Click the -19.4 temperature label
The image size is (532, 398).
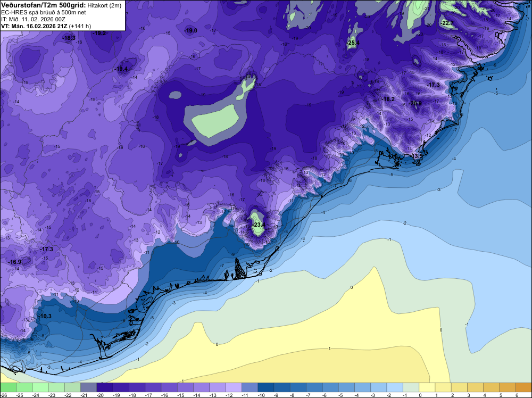121,69
